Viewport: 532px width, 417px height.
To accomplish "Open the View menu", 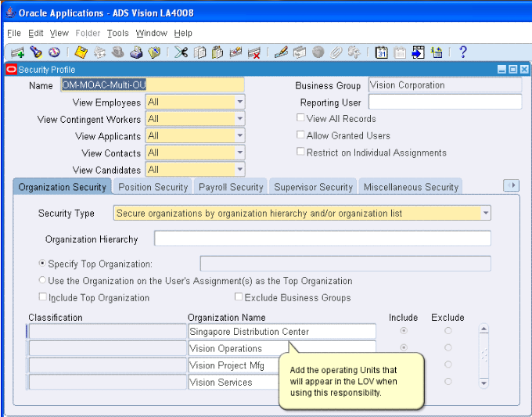I will pos(59,34).
